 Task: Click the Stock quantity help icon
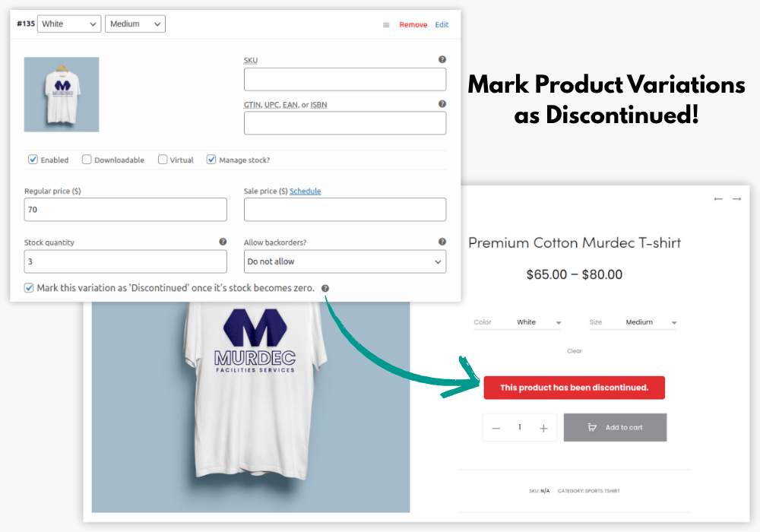[x=223, y=242]
